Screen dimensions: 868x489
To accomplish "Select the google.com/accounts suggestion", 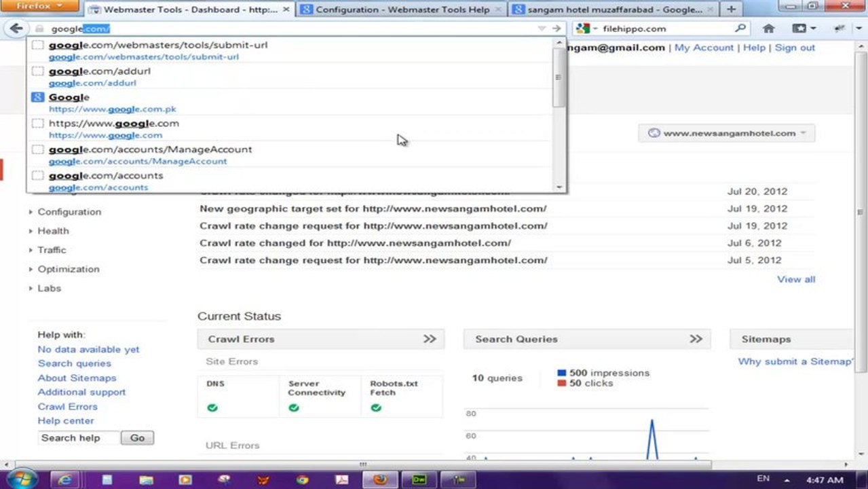I will (290, 181).
